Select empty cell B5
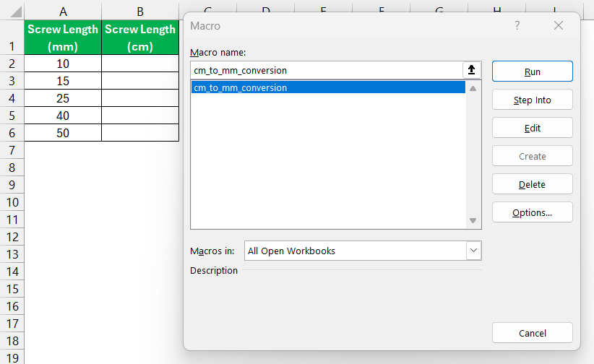Image resolution: width=594 pixels, height=364 pixels. (140, 116)
